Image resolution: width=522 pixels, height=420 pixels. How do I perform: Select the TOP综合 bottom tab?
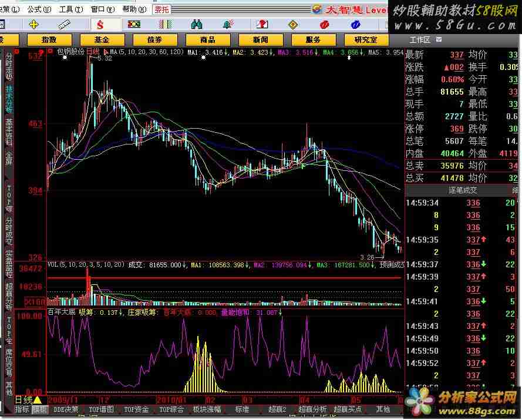171,409
